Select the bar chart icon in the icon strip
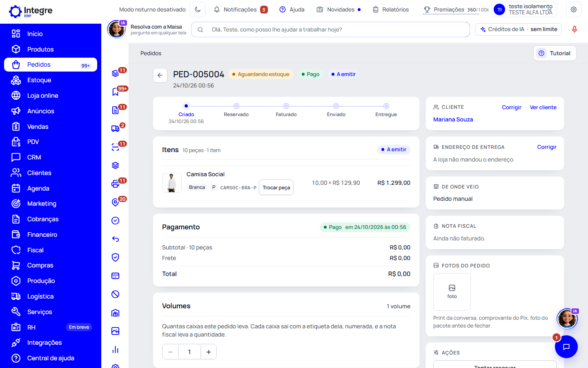This screenshot has height=368, width=588. click(x=116, y=350)
